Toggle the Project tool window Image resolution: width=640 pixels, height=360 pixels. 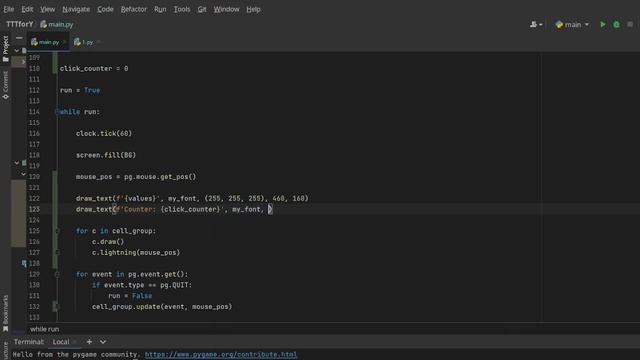coord(5,49)
